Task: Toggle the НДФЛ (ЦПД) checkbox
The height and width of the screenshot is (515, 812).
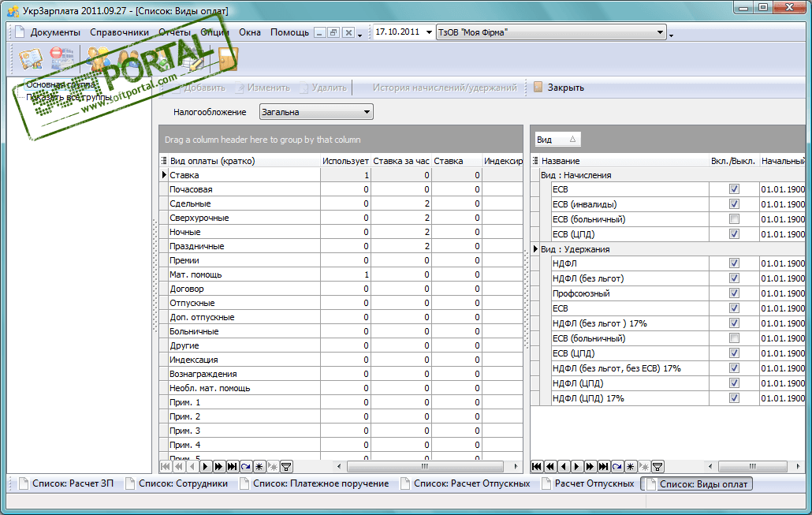Action: coord(734,383)
